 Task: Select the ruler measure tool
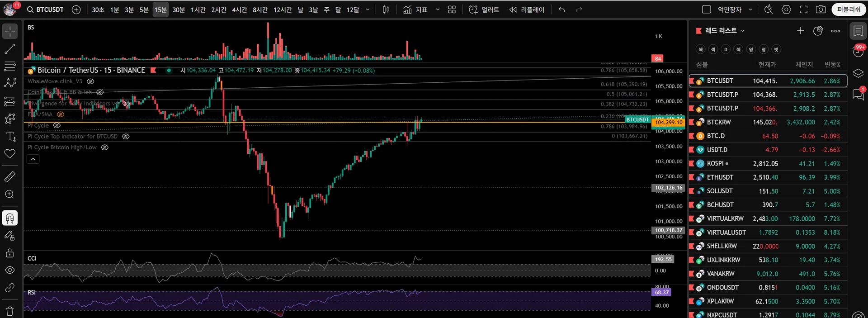9,177
